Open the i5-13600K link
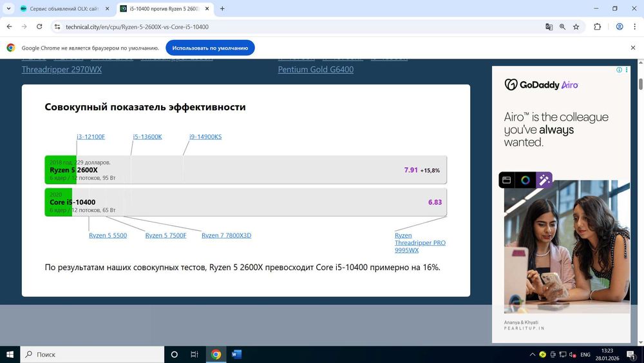The height and width of the screenshot is (363, 644). [147, 137]
